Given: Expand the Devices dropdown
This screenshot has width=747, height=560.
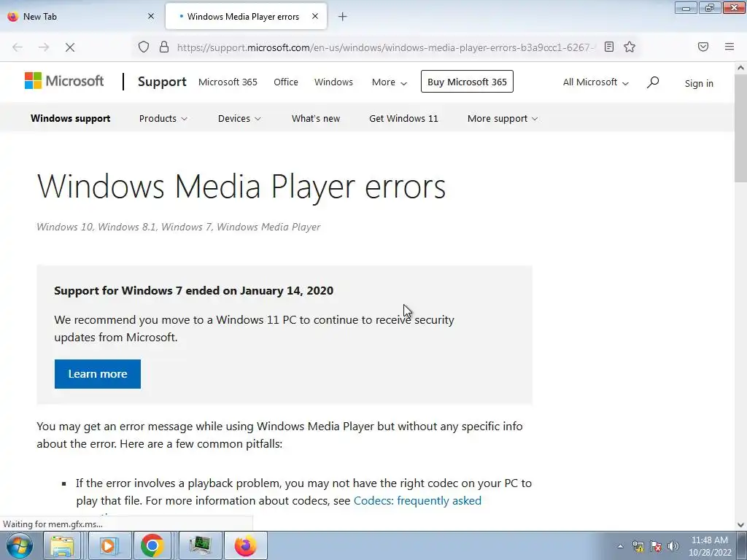Looking at the screenshot, I should 239,119.
